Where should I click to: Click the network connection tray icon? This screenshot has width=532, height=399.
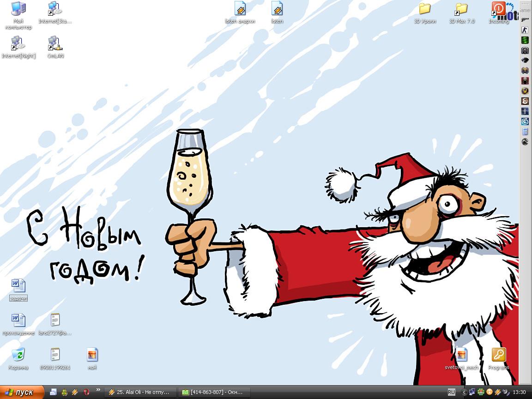coord(472,392)
